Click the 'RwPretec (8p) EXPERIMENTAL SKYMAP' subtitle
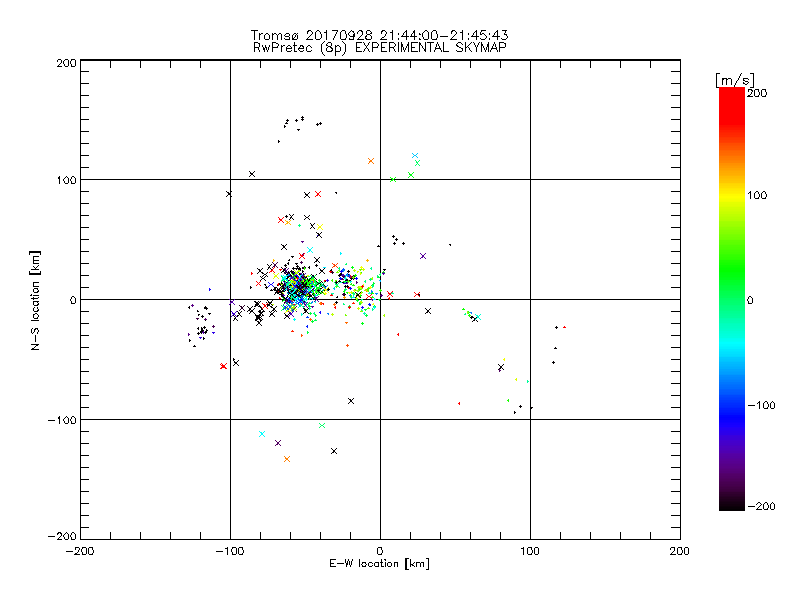 380,48
